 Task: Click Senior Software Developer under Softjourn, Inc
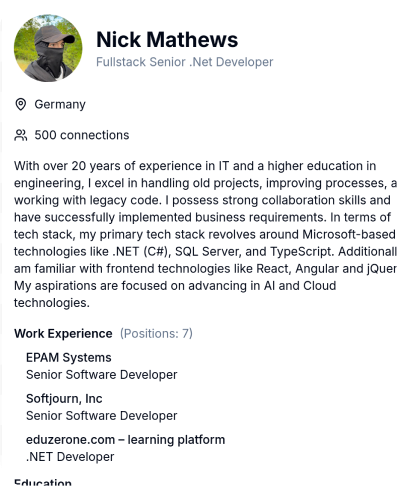[x=102, y=416]
